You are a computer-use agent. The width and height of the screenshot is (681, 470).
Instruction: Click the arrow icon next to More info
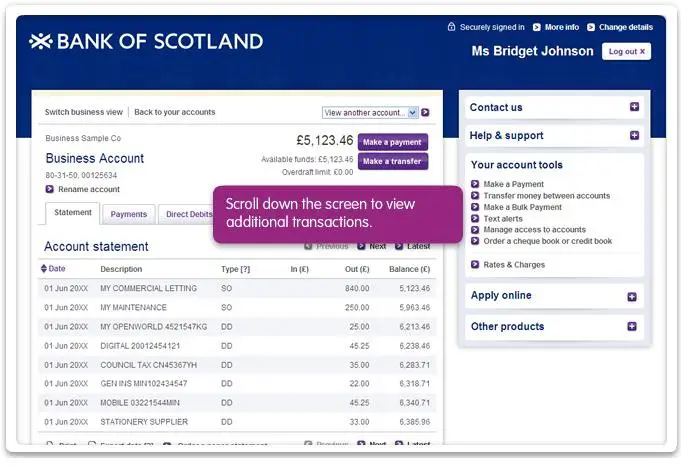537,27
